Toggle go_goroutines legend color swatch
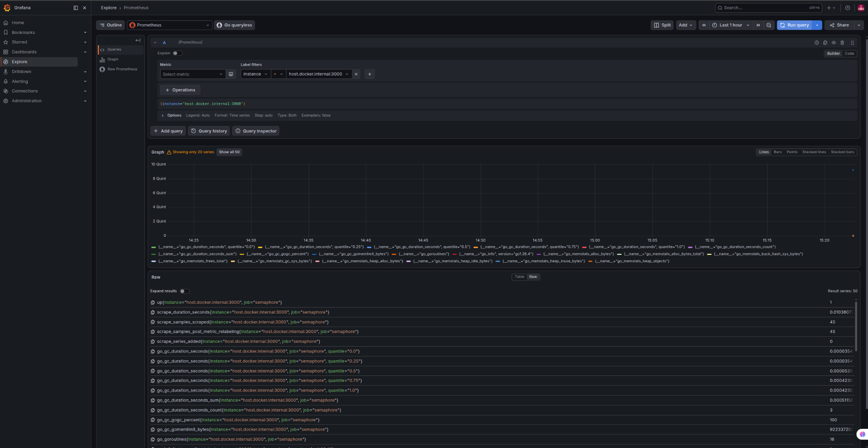This screenshot has width=868, height=448. [x=394, y=254]
